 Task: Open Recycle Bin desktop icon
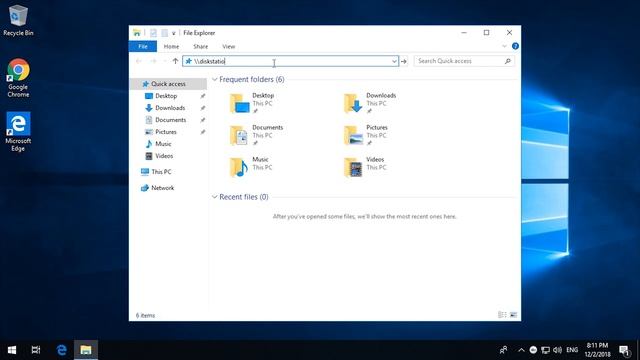tap(18, 20)
